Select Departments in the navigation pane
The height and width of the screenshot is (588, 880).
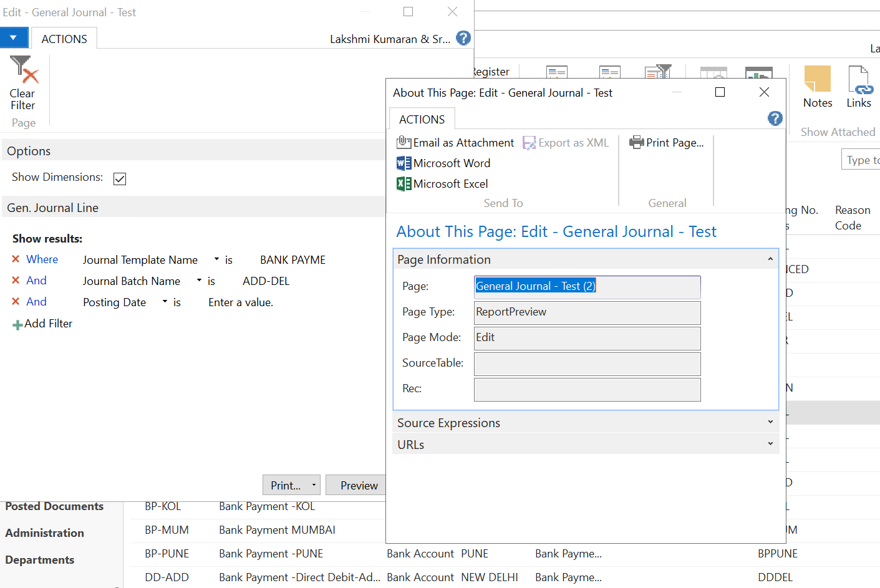click(39, 559)
